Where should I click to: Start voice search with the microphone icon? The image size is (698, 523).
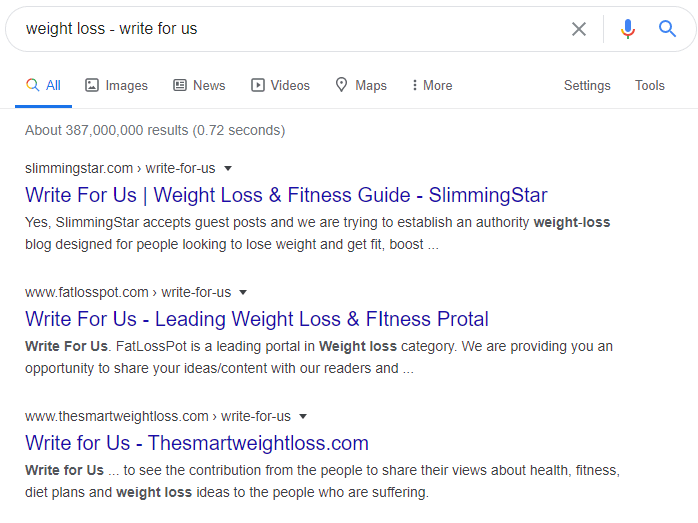[628, 29]
